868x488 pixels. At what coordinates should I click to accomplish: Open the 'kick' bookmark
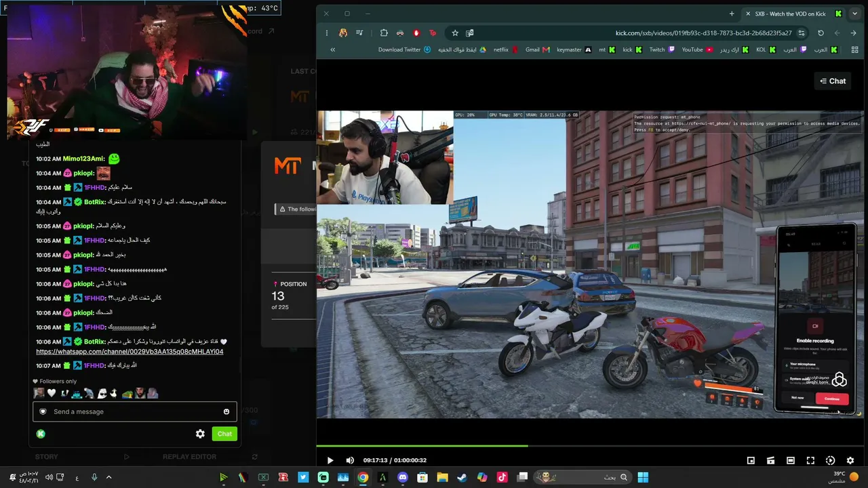click(x=632, y=49)
